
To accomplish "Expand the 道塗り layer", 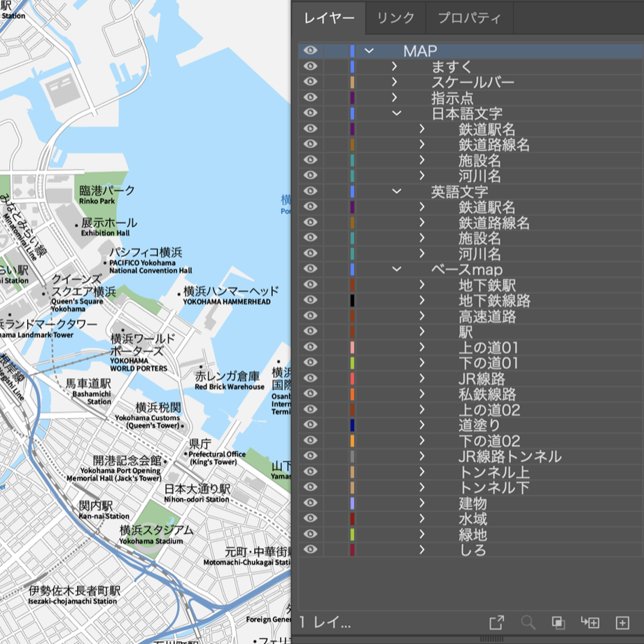I will coord(422,425).
